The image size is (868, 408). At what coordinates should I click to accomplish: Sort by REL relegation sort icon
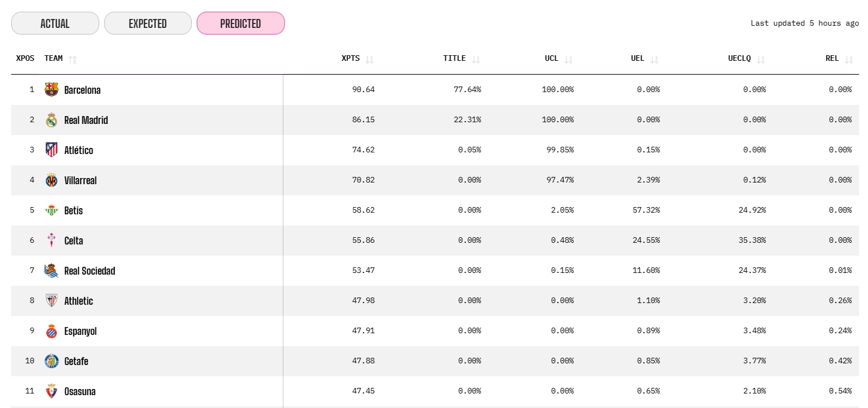point(848,59)
